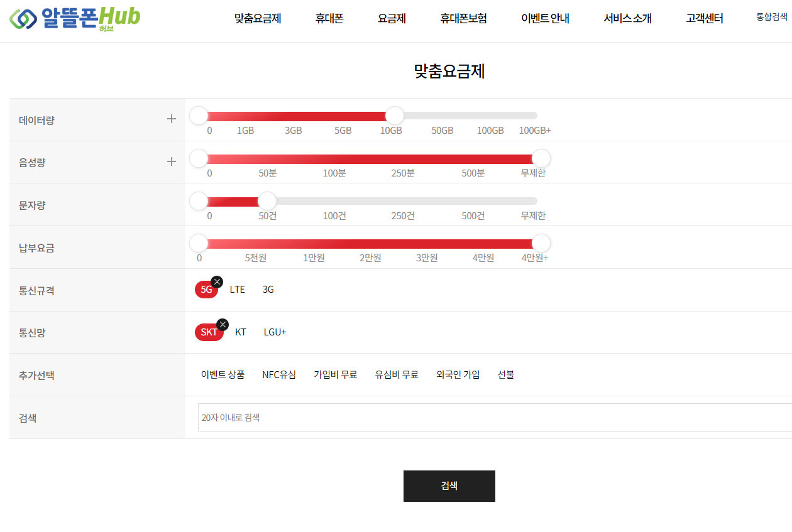
Task: Click the 추가선택 row label
Action: point(36,376)
